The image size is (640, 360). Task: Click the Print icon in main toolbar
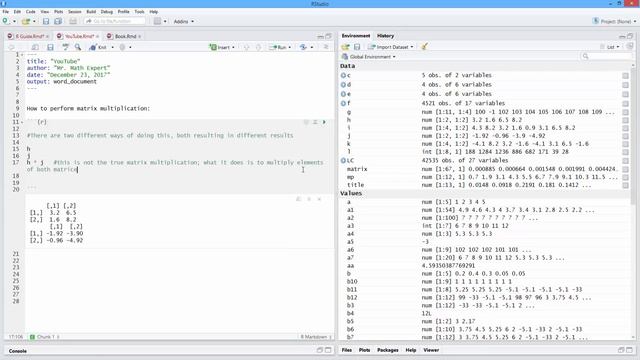pyautogui.click(x=73, y=21)
